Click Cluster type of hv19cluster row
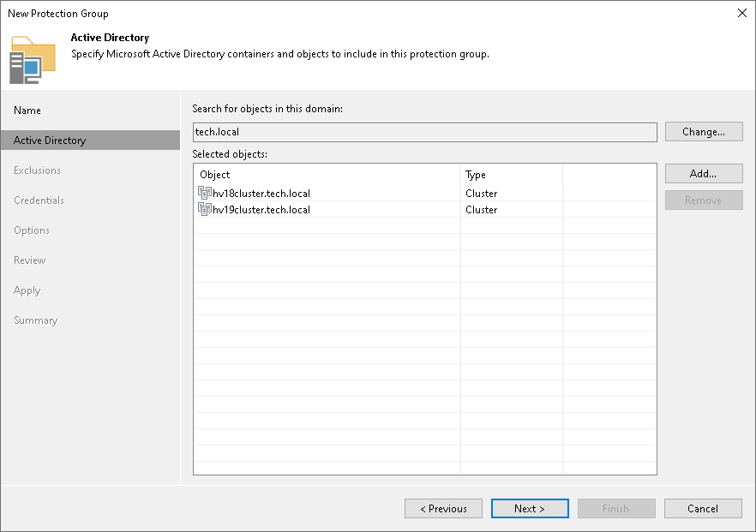Image resolution: width=756 pixels, height=532 pixels. (x=481, y=210)
